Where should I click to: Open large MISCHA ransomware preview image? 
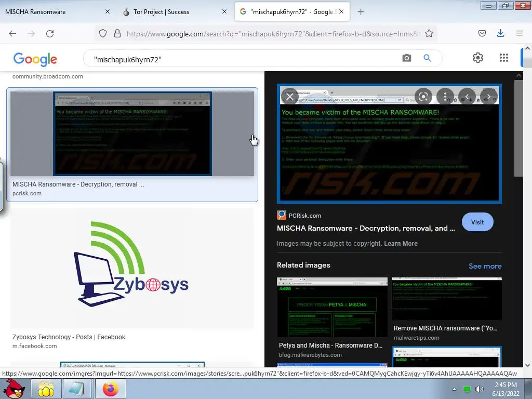[389, 144]
